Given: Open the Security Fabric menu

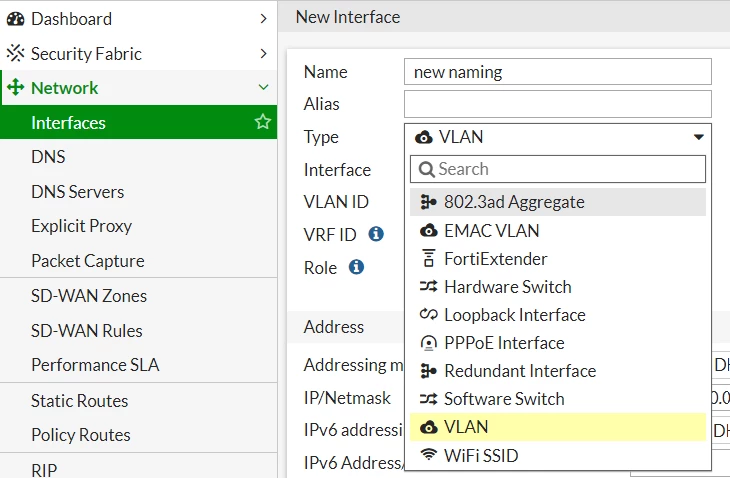Looking at the screenshot, I should [139, 54].
